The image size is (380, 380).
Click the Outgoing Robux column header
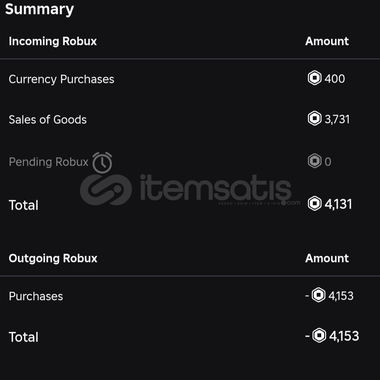pyautogui.click(x=53, y=258)
